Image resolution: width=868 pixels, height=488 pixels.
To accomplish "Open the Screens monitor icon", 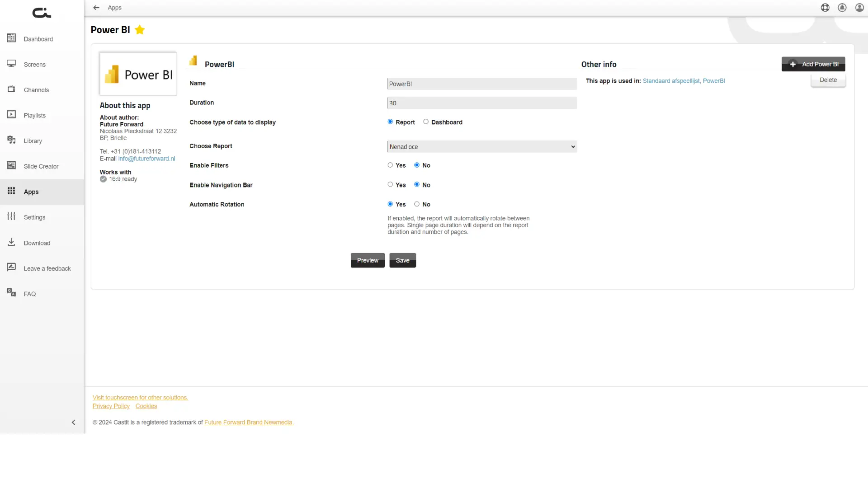I will click(x=11, y=64).
